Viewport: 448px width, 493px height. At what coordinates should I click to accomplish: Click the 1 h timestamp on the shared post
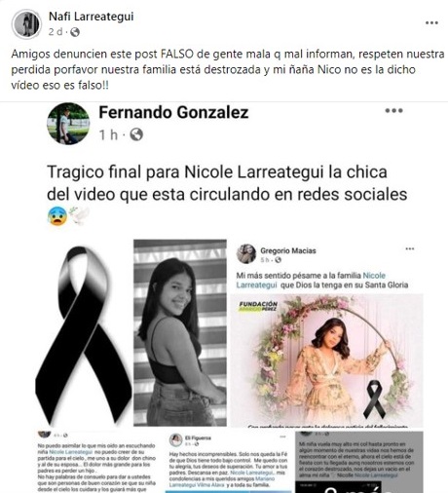tap(108, 134)
